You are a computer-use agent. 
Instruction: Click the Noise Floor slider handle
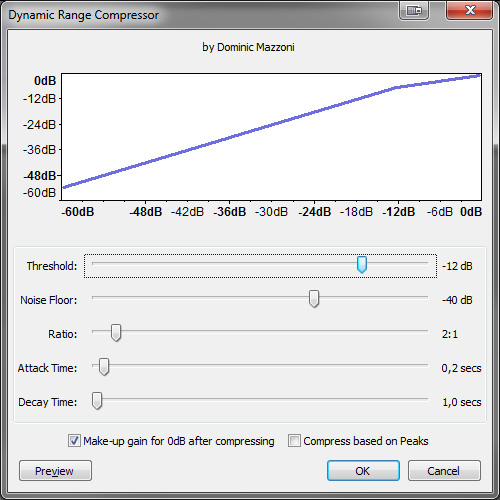pyautogui.click(x=314, y=299)
